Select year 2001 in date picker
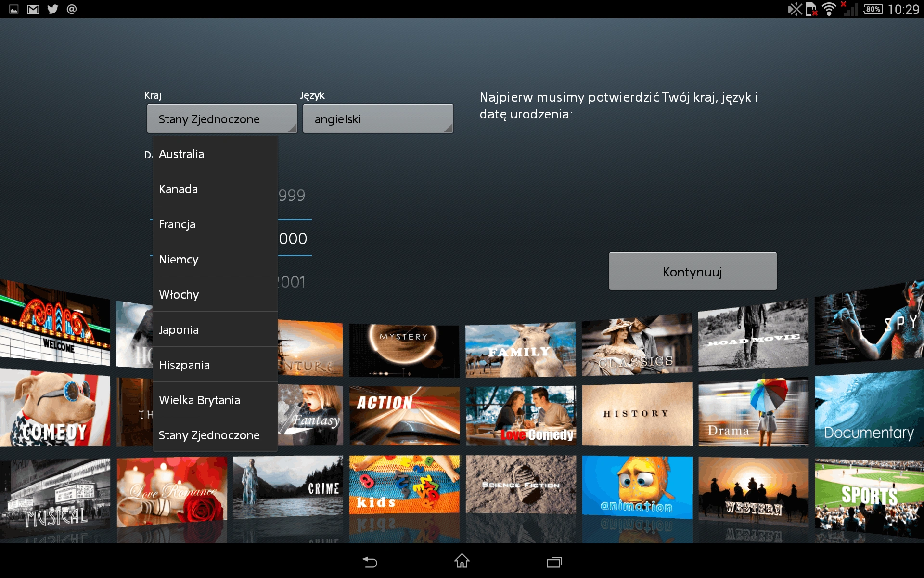Image resolution: width=924 pixels, height=578 pixels. 292,282
